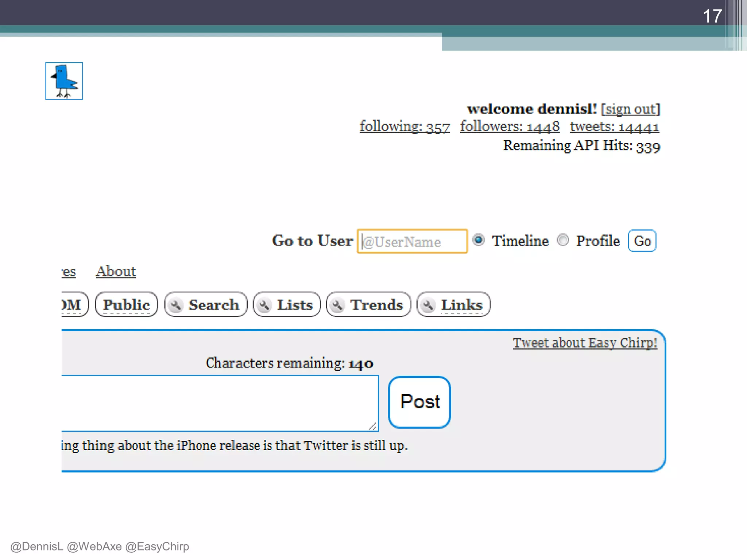The width and height of the screenshot is (747, 560).
Task: Click the Easy Chirp blue bird logo
Action: coord(64,81)
